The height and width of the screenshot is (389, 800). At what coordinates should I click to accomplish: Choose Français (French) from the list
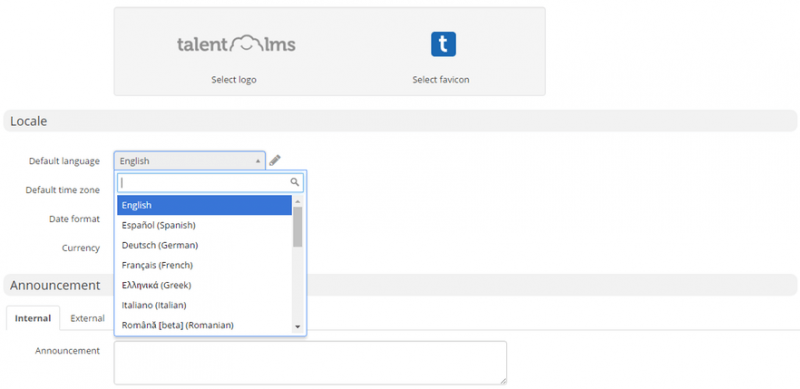pos(205,265)
